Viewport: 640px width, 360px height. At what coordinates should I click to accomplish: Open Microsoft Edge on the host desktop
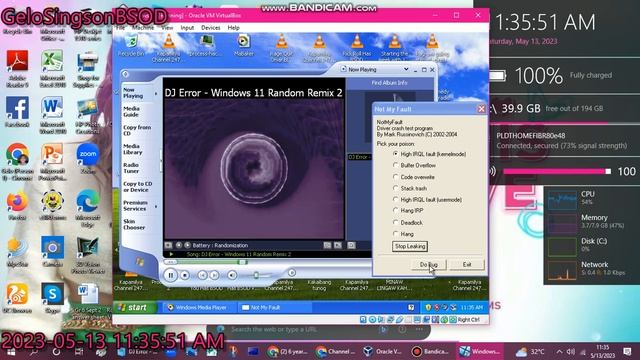click(x=88, y=208)
